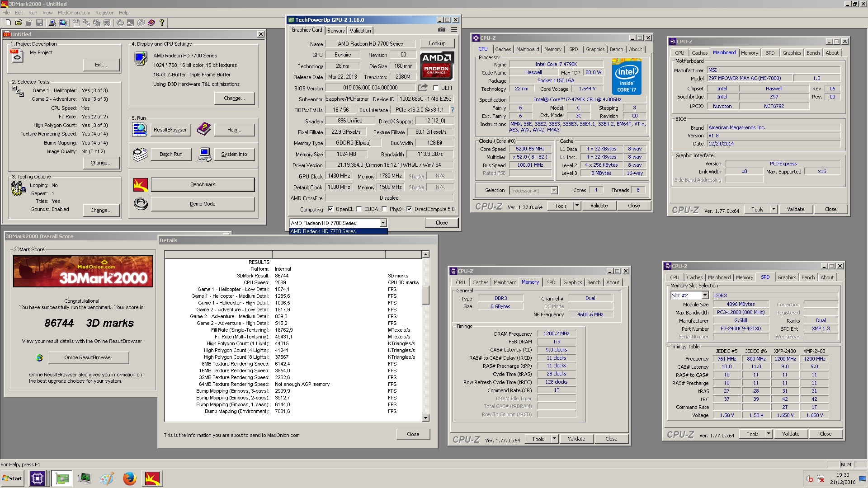Toggle the DirectCompute 5.0 checkbox
The height and width of the screenshot is (488, 868).
[409, 209]
